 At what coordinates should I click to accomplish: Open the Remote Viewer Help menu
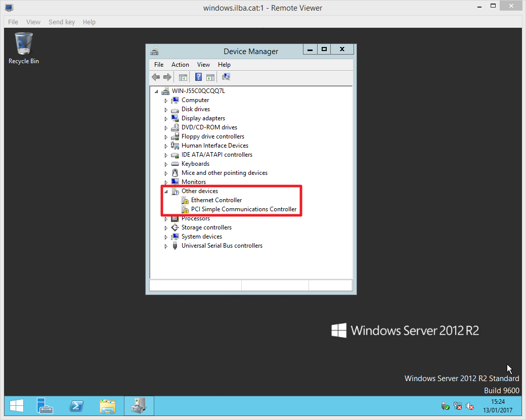[x=89, y=22]
